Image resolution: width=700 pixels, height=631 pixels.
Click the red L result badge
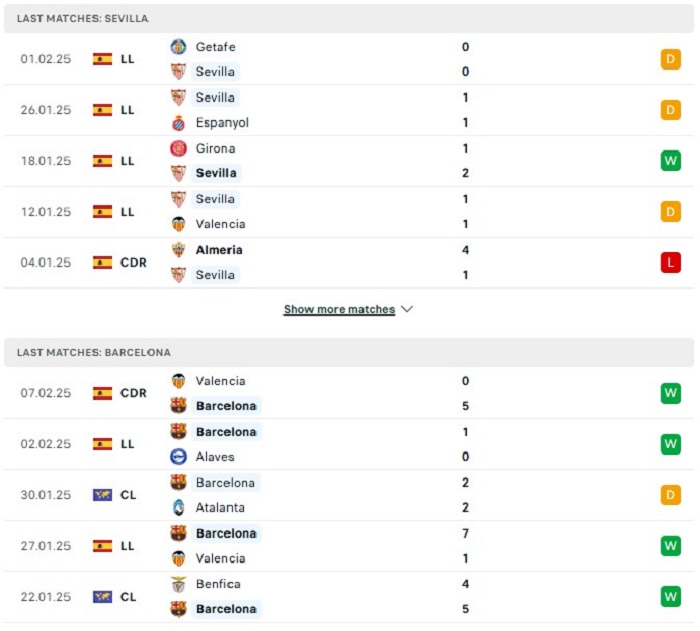(671, 263)
